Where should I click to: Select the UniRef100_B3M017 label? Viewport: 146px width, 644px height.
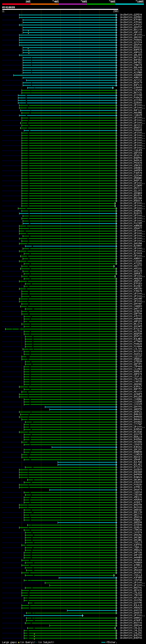click(x=131, y=387)
